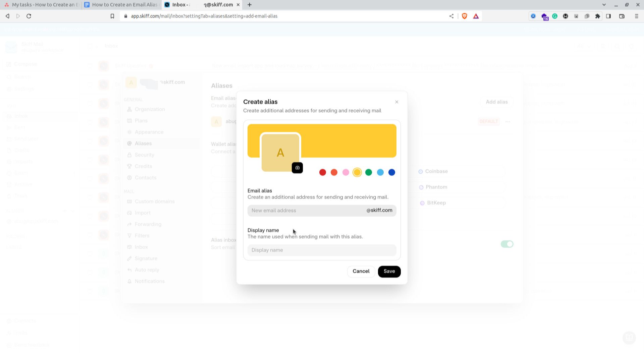The height and width of the screenshot is (353, 644).
Task: Choose the green color swatch
Action: click(x=369, y=172)
